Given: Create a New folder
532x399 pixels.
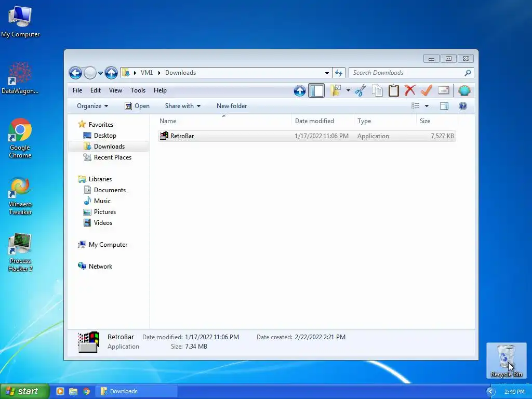Looking at the screenshot, I should [x=232, y=106].
